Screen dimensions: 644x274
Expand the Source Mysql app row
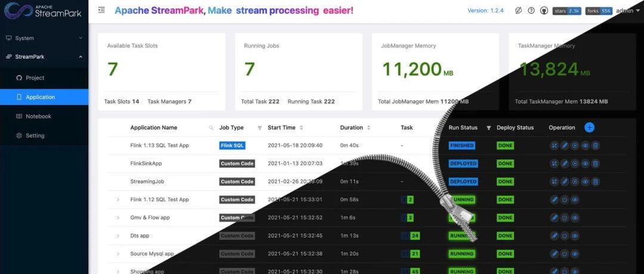tap(118, 254)
